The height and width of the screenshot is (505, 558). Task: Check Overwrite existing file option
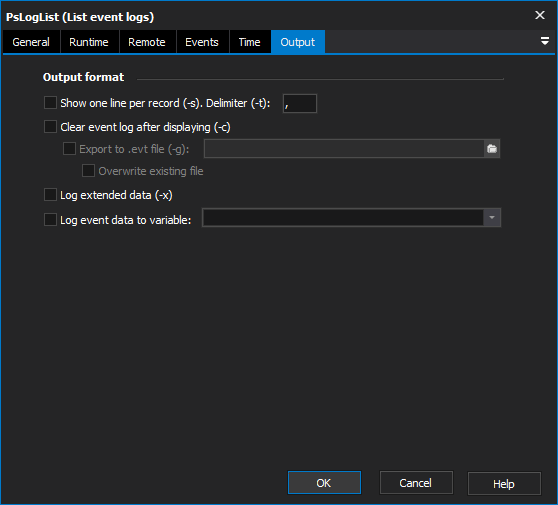coord(88,171)
